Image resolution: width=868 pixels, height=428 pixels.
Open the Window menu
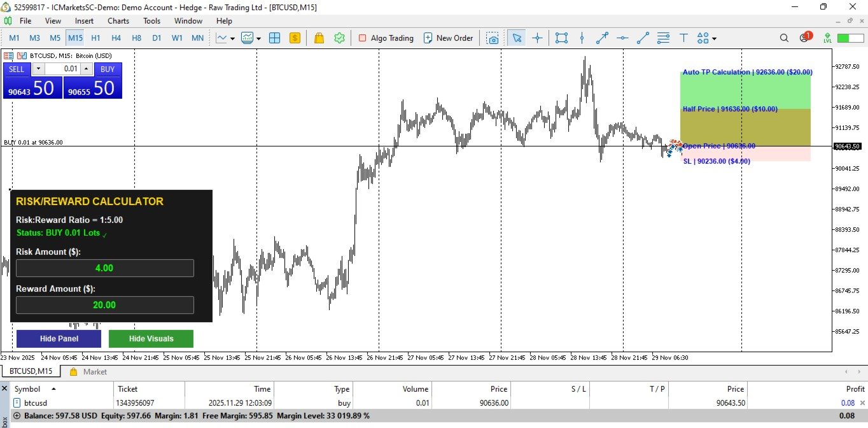coord(188,21)
